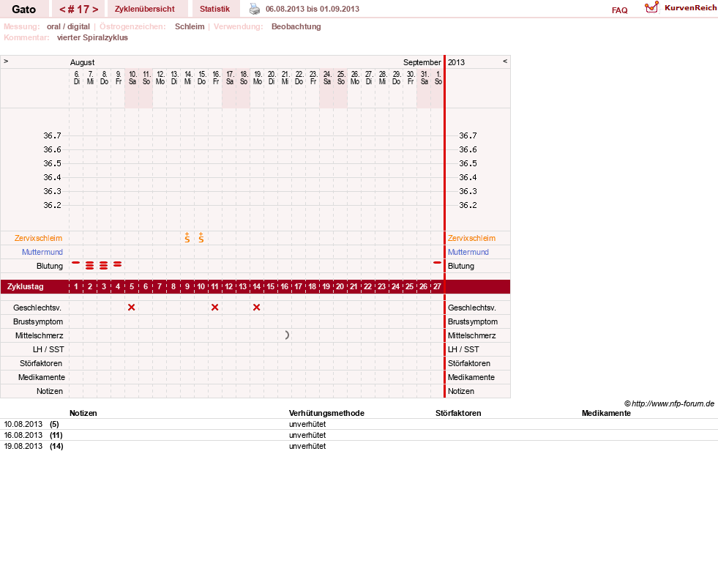The width and height of the screenshot is (718, 588).
Task: Go to next cycle after #17
Action: (95, 10)
